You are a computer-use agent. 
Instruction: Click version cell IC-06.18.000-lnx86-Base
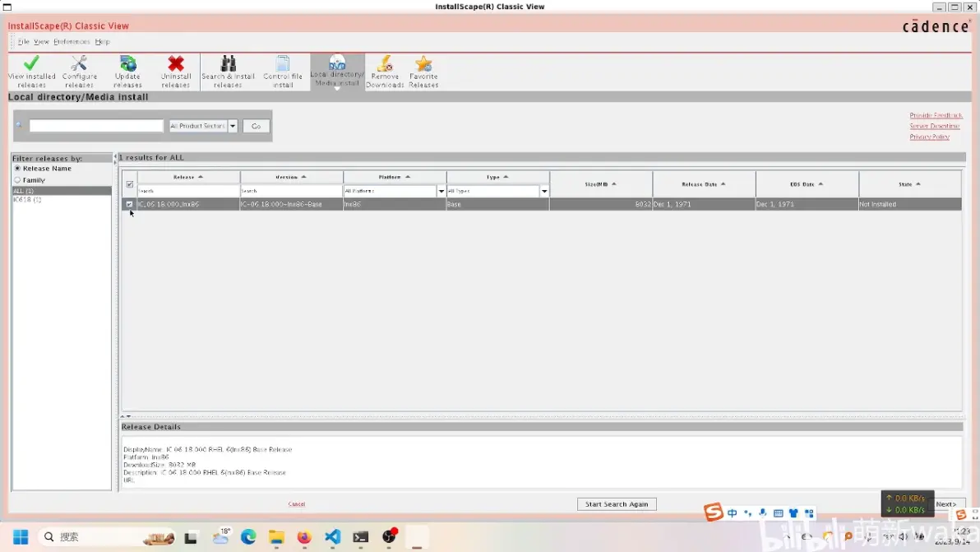tap(291, 204)
